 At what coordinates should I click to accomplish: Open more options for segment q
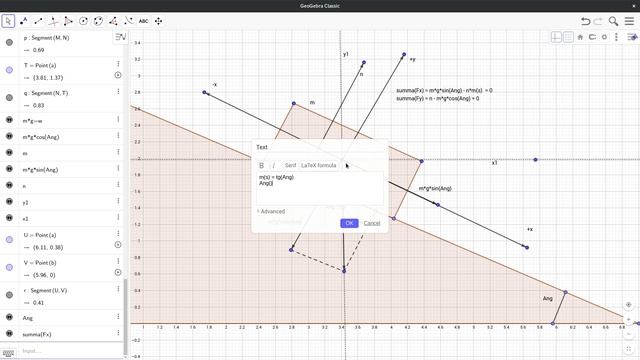pos(118,91)
